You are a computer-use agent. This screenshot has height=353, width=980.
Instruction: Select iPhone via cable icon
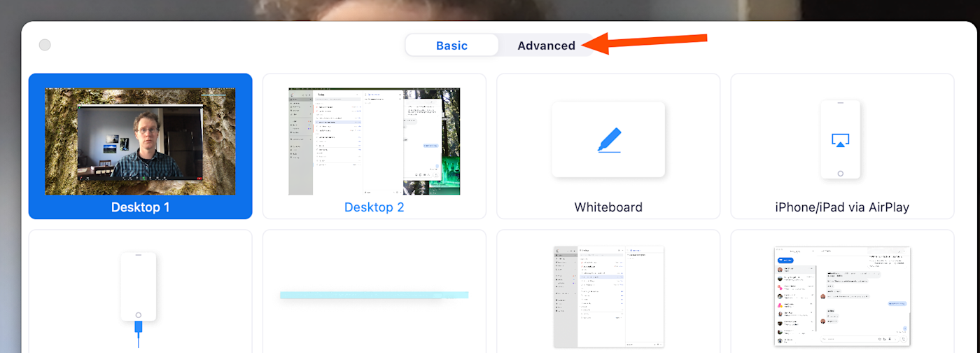(x=138, y=300)
